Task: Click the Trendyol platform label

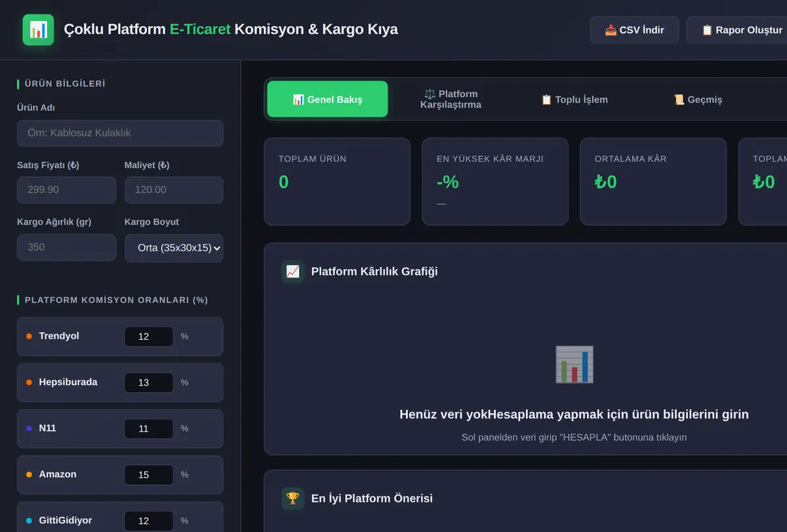Action: pyautogui.click(x=59, y=336)
